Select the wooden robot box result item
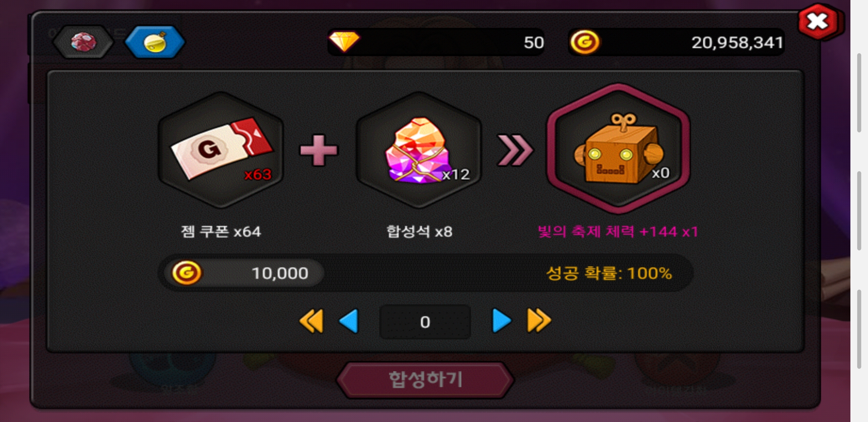 click(618, 149)
